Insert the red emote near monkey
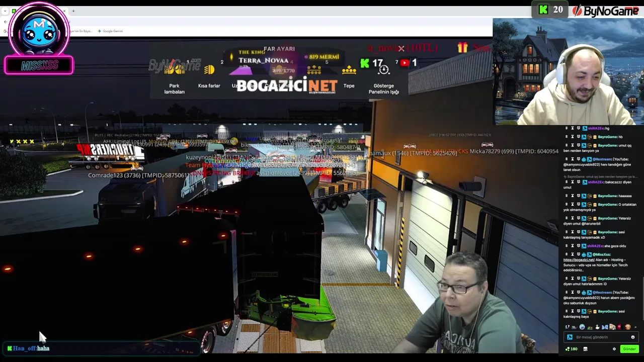644x362 pixels. point(619,327)
